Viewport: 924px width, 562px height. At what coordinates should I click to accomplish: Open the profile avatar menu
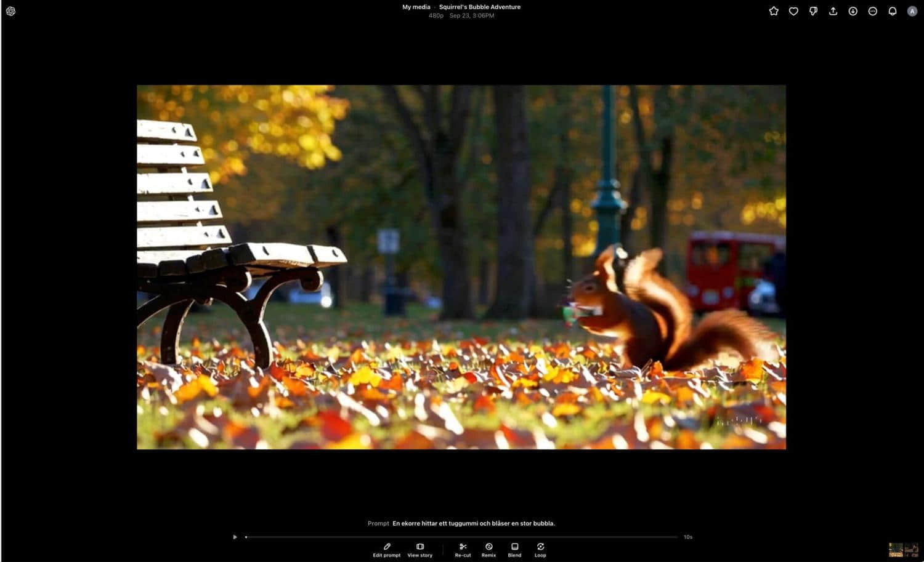coord(912,11)
